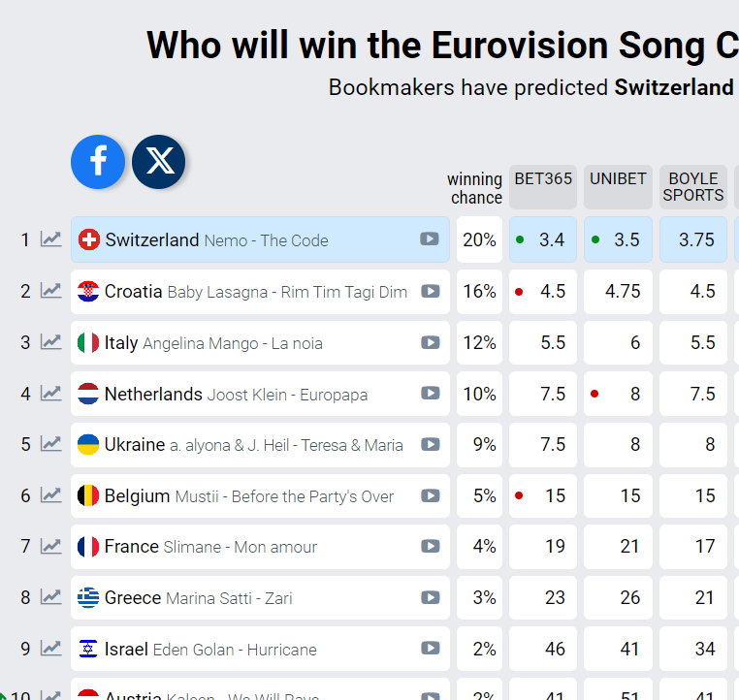
Task: Watch the Ukraine Teresa & Maria video
Action: 430,445
